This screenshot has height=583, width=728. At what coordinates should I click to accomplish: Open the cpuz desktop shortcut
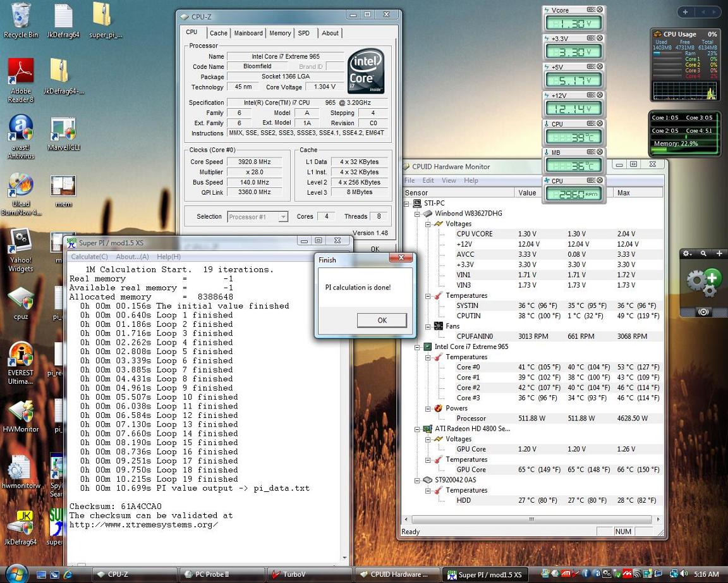(20, 304)
